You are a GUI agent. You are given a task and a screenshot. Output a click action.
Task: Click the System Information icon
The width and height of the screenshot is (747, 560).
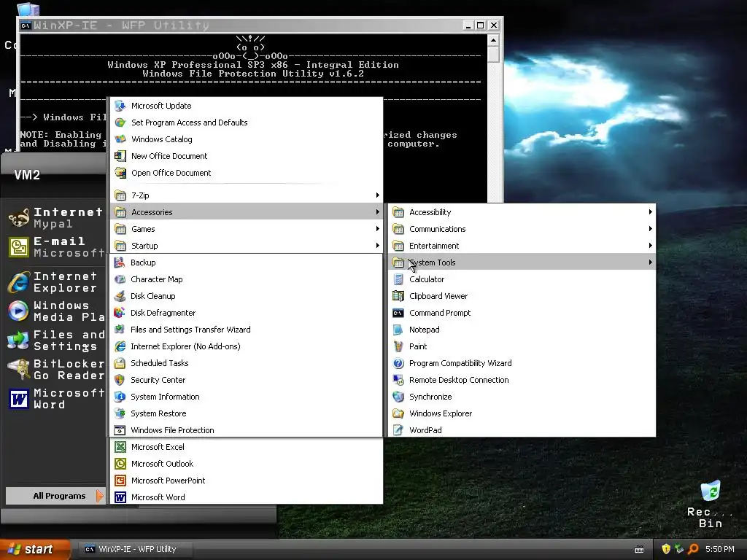(120, 397)
